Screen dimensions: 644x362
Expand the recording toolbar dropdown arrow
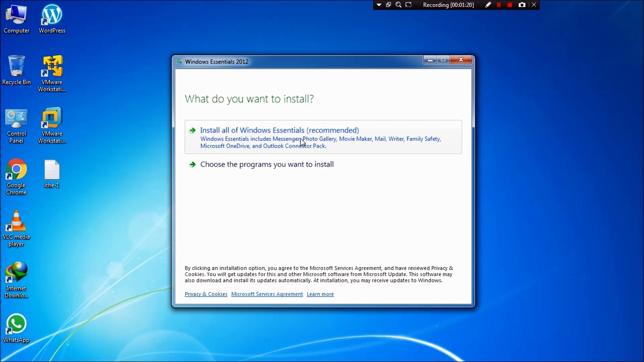[x=379, y=5]
